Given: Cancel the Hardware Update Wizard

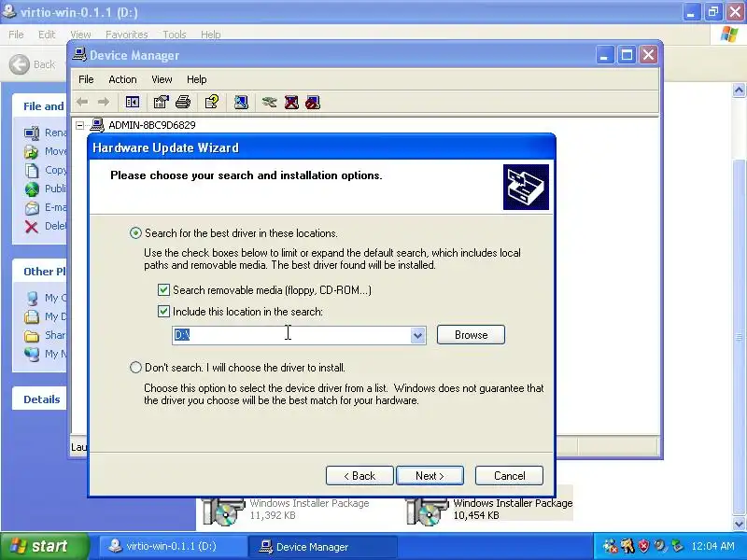Looking at the screenshot, I should coord(509,476).
